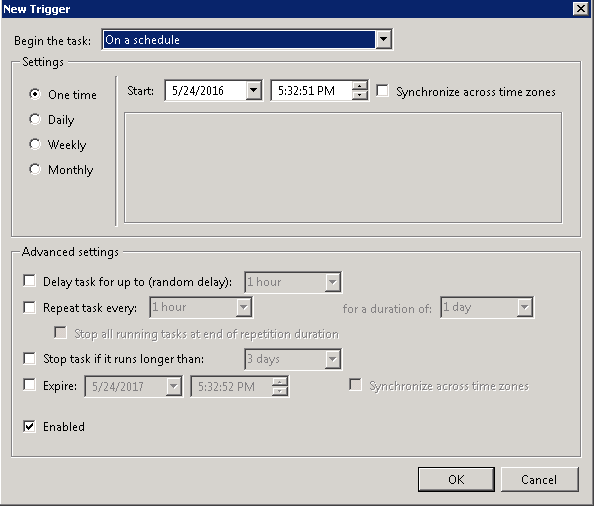Enable the Repeat task every checkbox
The width and height of the screenshot is (594, 506).
point(29,307)
